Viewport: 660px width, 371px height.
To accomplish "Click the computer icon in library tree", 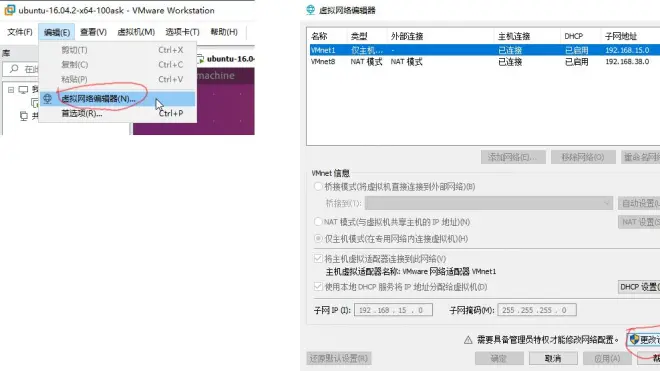I will pos(23,90).
